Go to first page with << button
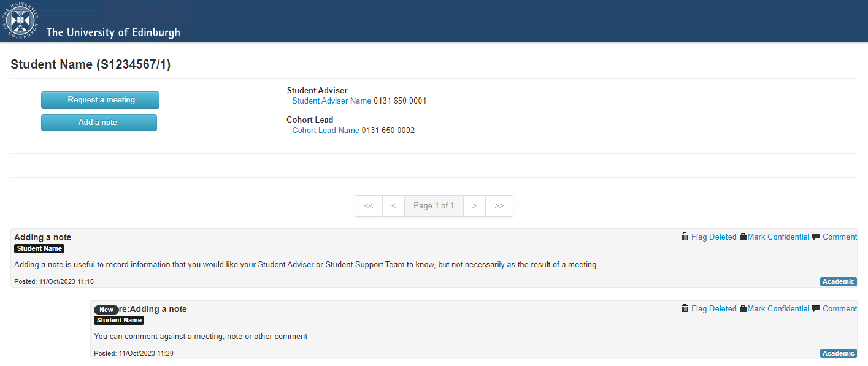Viewport: 868px width, 366px height. [x=369, y=206]
